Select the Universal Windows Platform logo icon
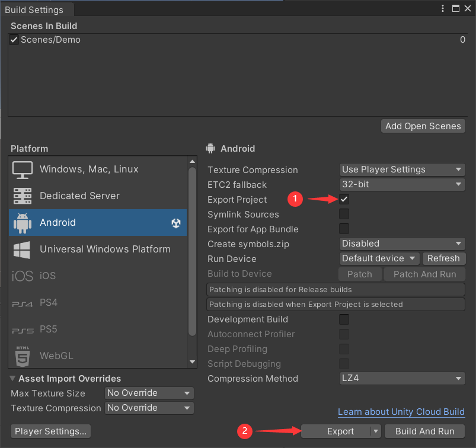Image resolution: width=476 pixels, height=448 pixels. (23, 249)
